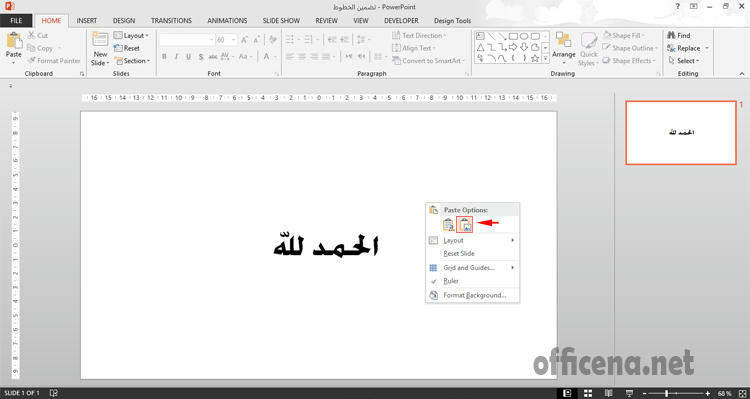
Task: Click the 68% zoom level text
Action: click(x=724, y=393)
